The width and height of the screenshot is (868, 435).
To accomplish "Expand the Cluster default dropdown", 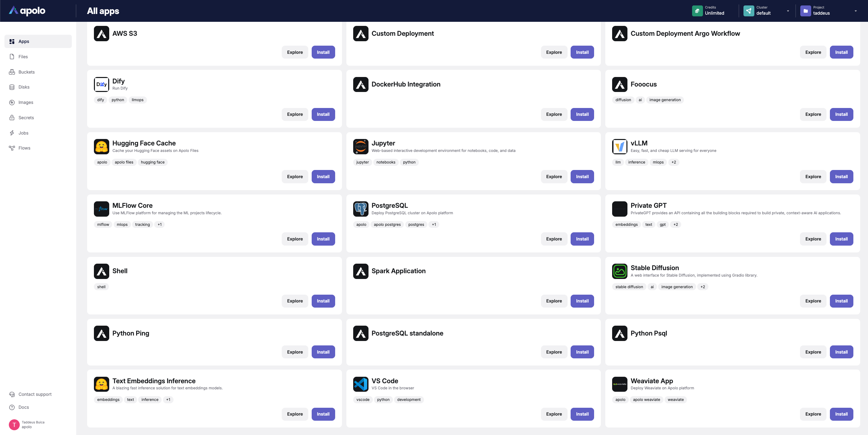I will [x=788, y=11].
